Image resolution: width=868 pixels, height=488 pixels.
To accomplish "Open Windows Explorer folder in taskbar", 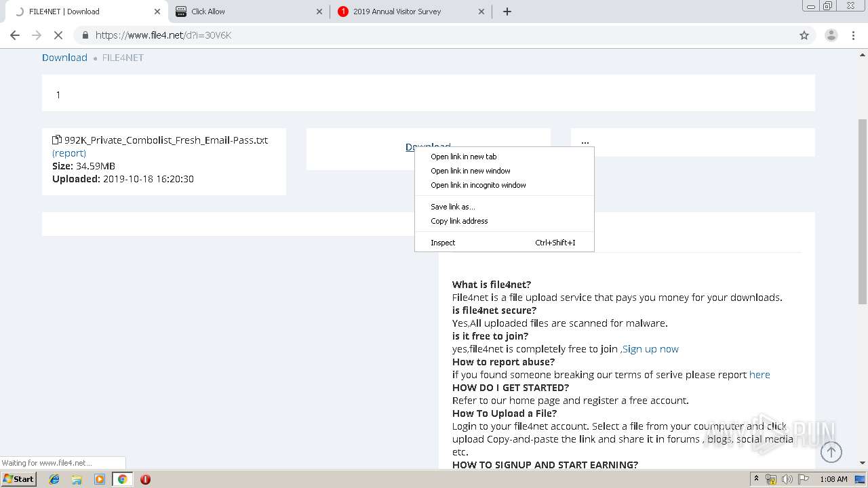I will pyautogui.click(x=77, y=479).
